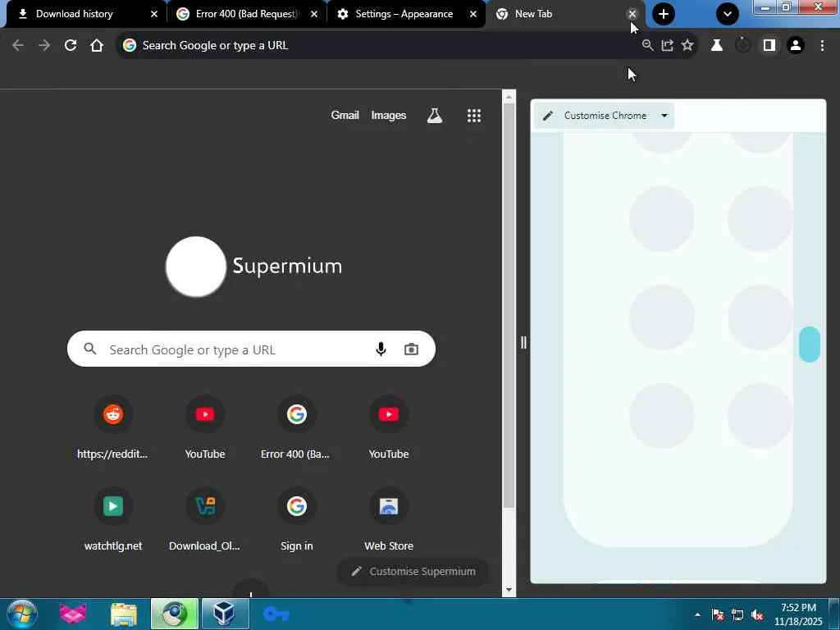The width and height of the screenshot is (840, 630).
Task: Open the Windows Start menu
Action: click(x=22, y=614)
